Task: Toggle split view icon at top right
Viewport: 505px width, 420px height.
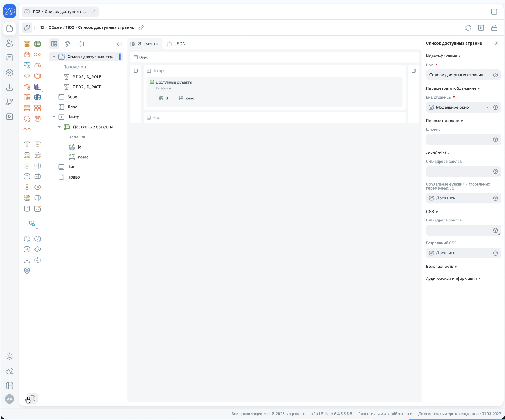Action: click(494, 11)
